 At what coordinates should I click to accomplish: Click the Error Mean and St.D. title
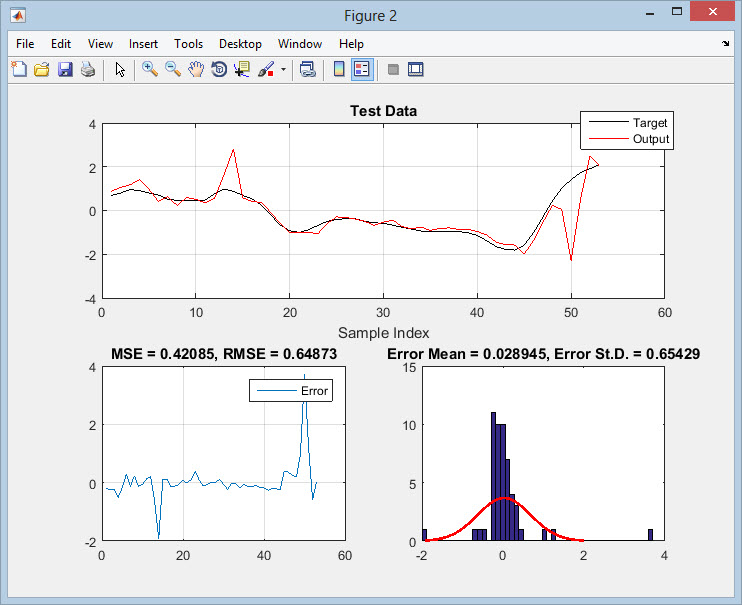point(543,354)
